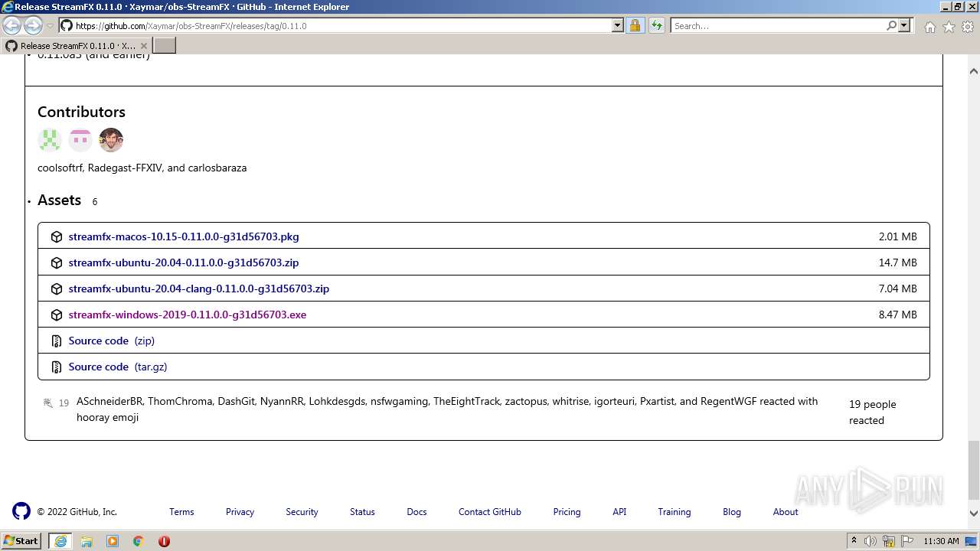Viewport: 980px width, 551px height.
Task: Download streamfx-ubuntu-20.04 zip file
Action: pyautogui.click(x=184, y=262)
